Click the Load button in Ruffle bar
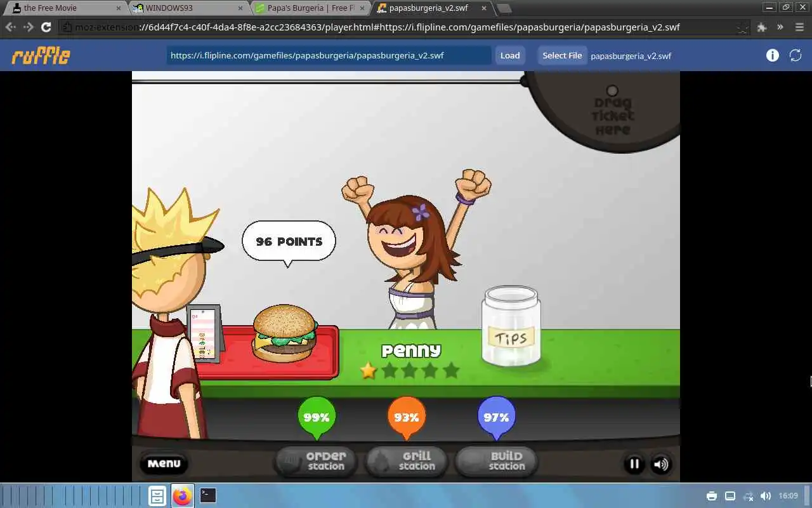The image size is (812, 508). tap(510, 55)
